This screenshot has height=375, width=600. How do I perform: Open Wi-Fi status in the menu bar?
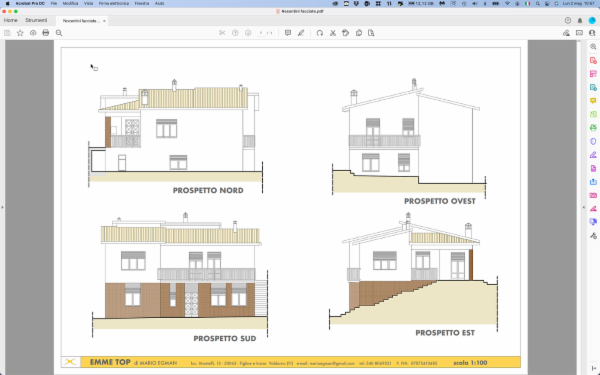(507, 3)
